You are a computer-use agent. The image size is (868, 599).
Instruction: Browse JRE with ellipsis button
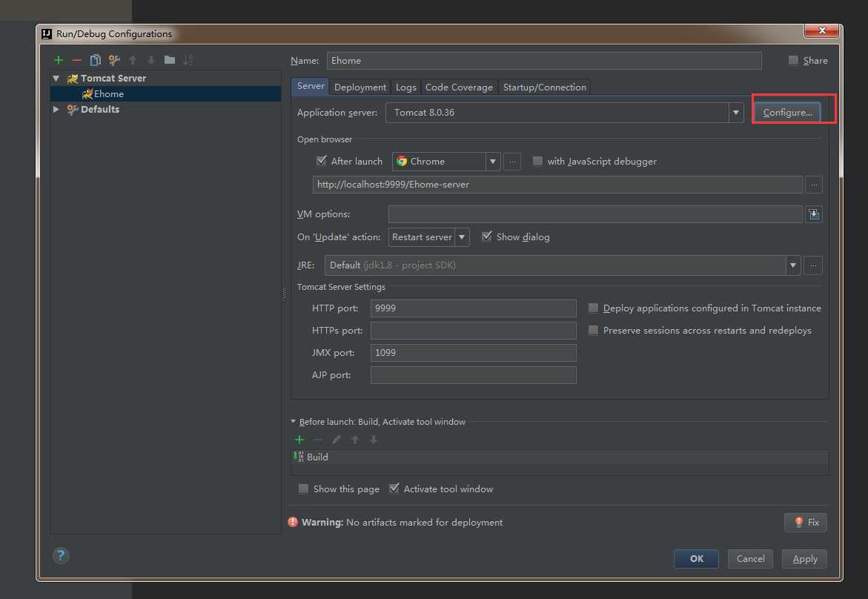pyautogui.click(x=813, y=265)
